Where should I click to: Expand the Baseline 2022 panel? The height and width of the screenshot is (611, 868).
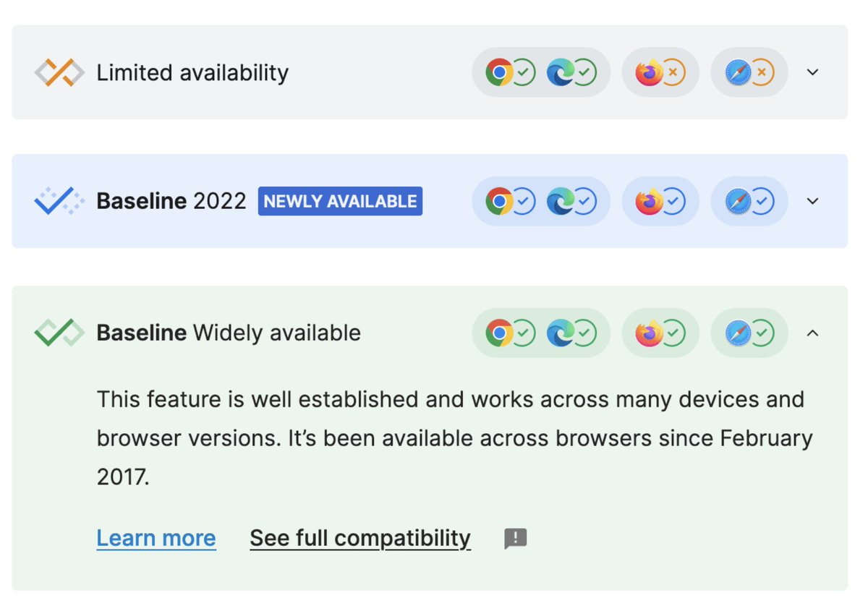click(813, 201)
